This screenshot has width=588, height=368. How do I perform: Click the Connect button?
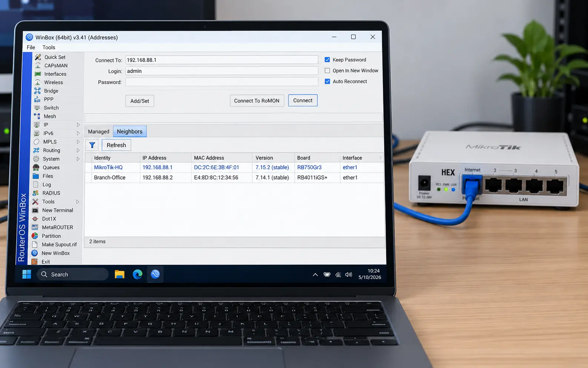point(303,101)
